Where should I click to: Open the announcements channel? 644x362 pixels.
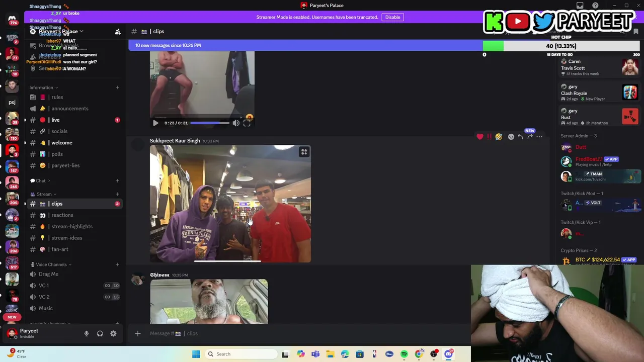pyautogui.click(x=73, y=109)
